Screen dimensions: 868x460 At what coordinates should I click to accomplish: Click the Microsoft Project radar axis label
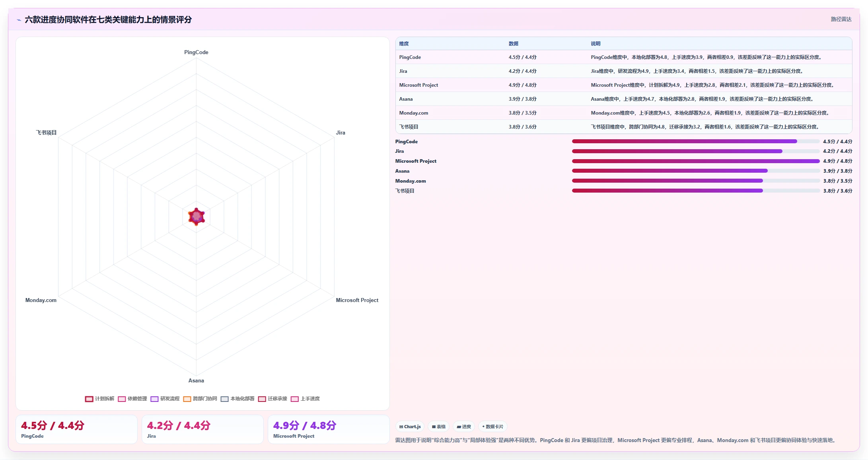click(x=357, y=300)
